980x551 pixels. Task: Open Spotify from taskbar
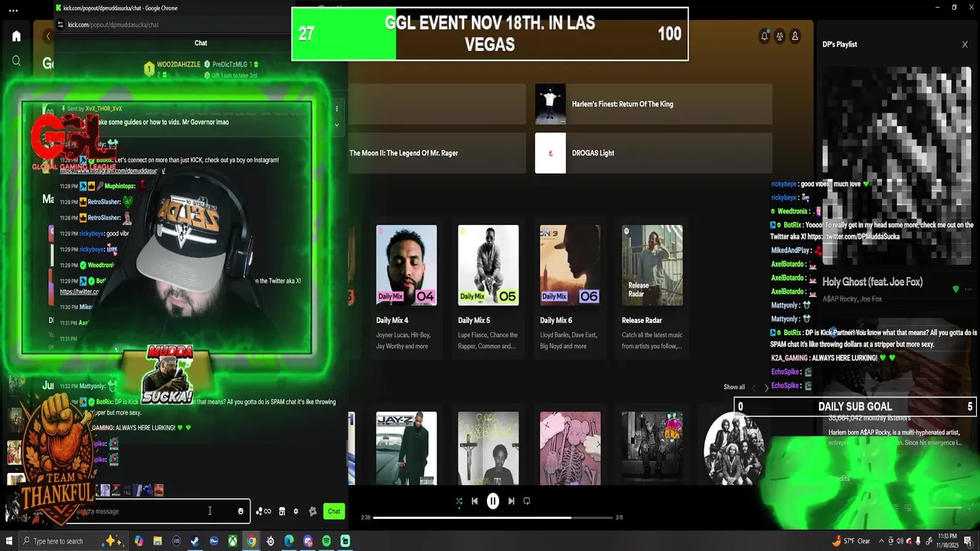[326, 541]
